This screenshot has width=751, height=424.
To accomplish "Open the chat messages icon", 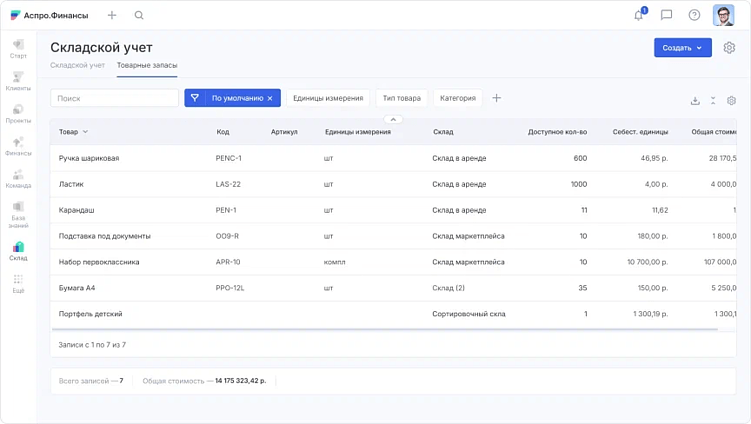I will point(666,15).
